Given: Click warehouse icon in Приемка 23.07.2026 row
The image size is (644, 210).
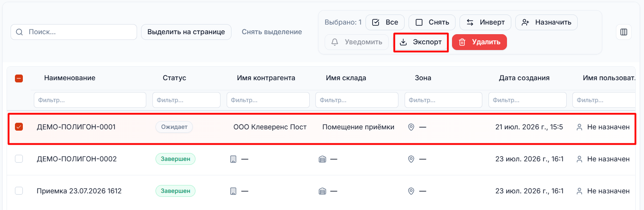Looking at the screenshot, I should click(322, 191).
